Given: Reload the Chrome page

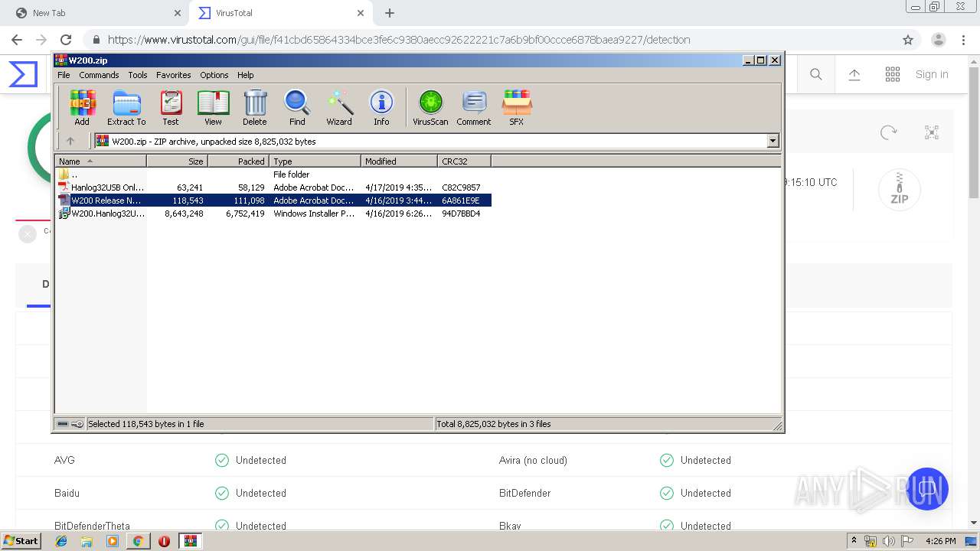Looking at the screenshot, I should pos(66,40).
